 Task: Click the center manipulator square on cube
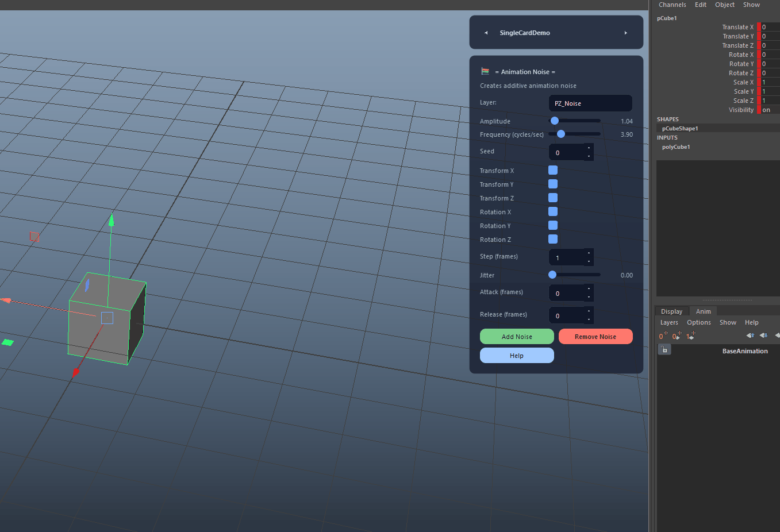tap(107, 318)
